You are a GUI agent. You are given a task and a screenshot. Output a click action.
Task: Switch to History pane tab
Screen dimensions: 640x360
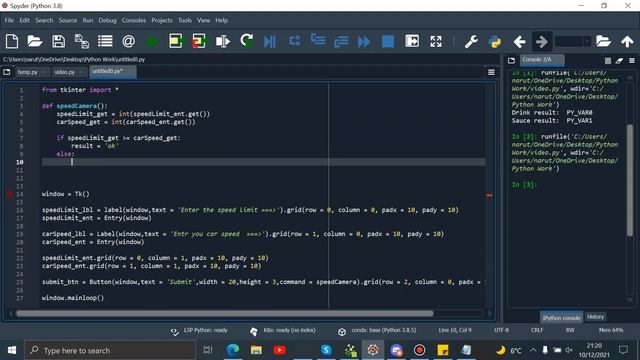[x=595, y=317]
